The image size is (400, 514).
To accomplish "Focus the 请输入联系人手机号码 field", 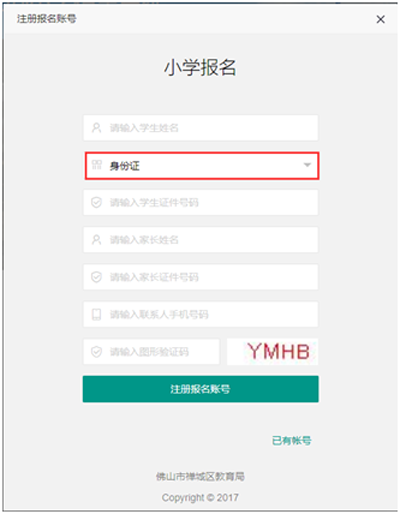I will [x=201, y=314].
